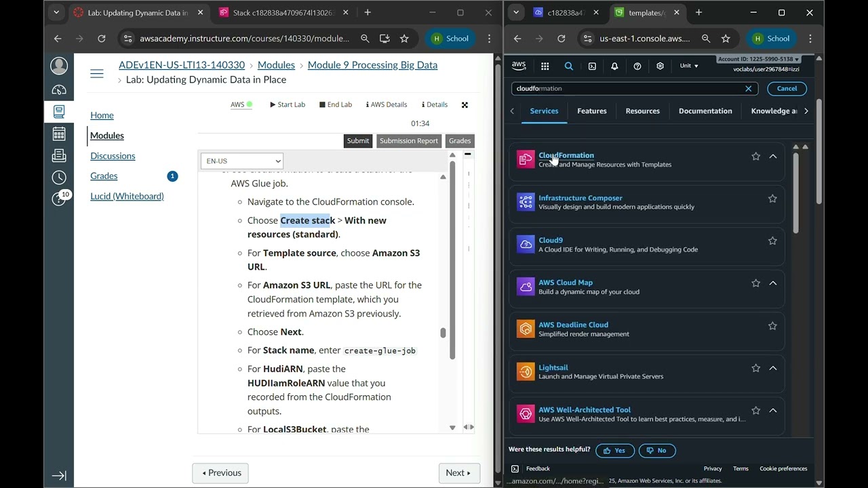Select the Knowledge articles tab
The width and height of the screenshot is (868, 488).
pyautogui.click(x=774, y=111)
